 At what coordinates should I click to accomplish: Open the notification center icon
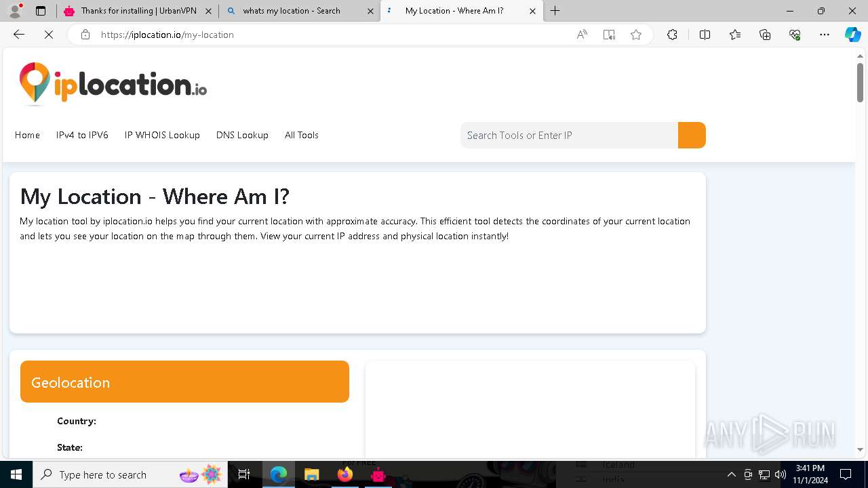[x=846, y=474]
